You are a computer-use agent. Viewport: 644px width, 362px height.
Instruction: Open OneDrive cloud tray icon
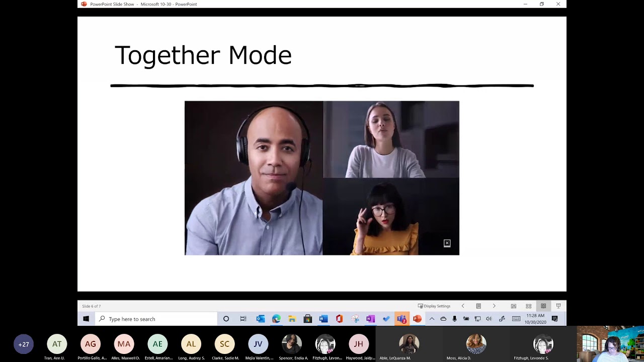pyautogui.click(x=443, y=319)
